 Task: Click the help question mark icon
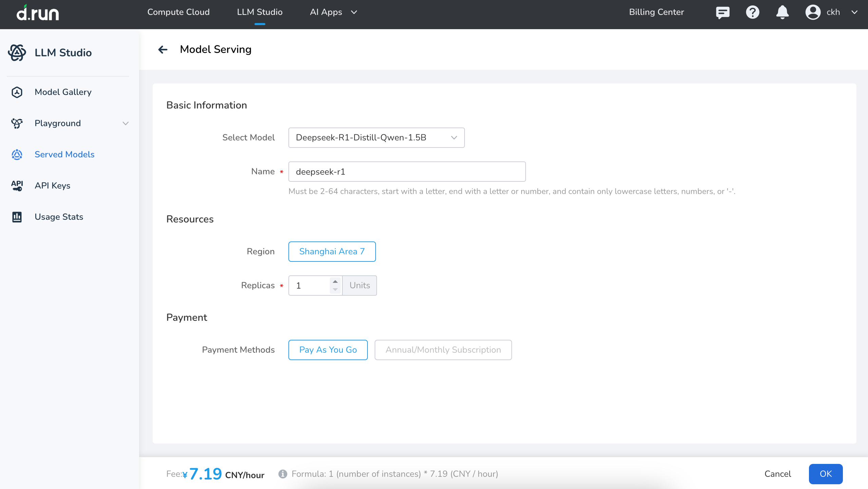(x=752, y=13)
